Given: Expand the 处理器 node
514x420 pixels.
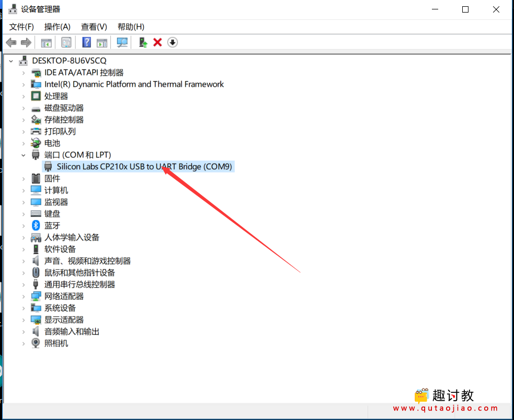Looking at the screenshot, I should 24,96.
